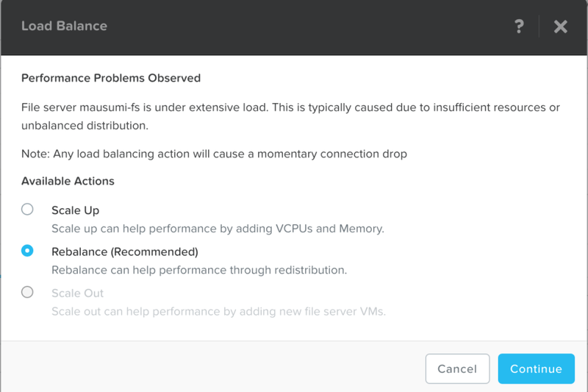
Task: Click the Scale Out option label
Action: pyautogui.click(x=77, y=293)
